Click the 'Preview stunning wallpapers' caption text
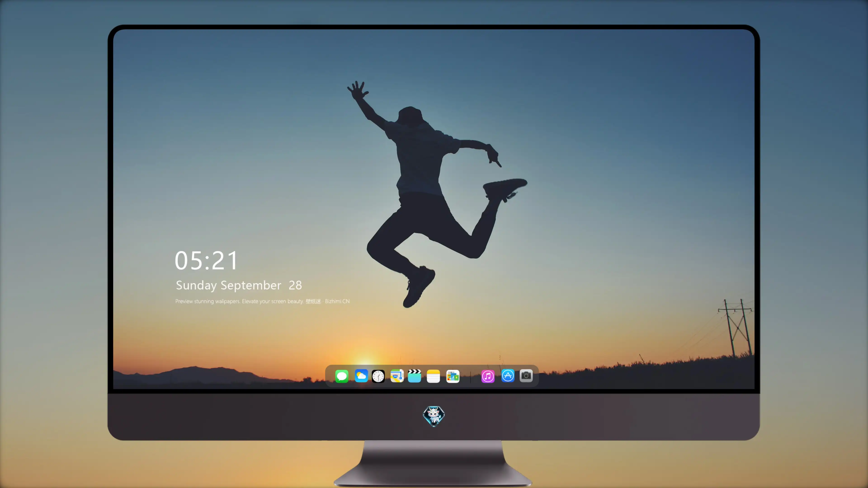This screenshot has width=868, height=488. pyautogui.click(x=262, y=301)
